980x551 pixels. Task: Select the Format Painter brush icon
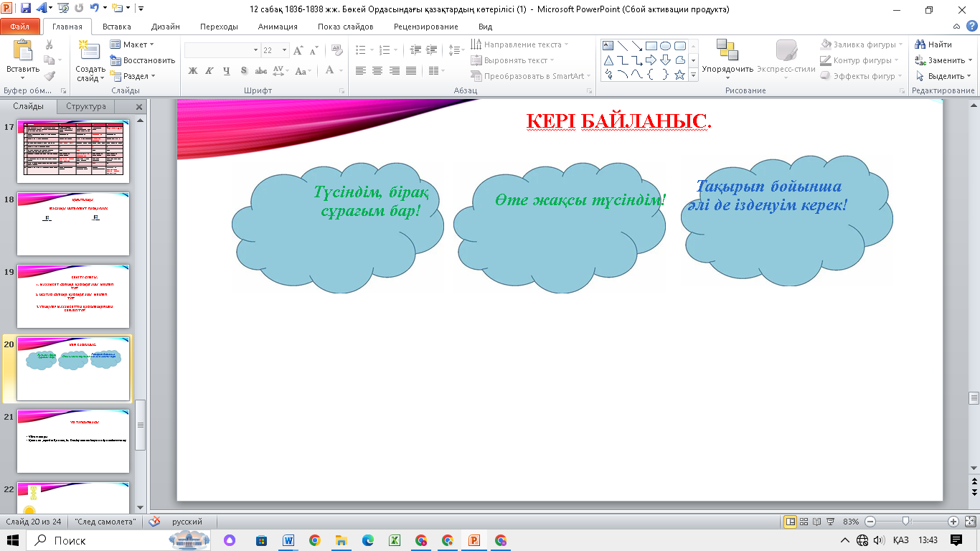(50, 76)
